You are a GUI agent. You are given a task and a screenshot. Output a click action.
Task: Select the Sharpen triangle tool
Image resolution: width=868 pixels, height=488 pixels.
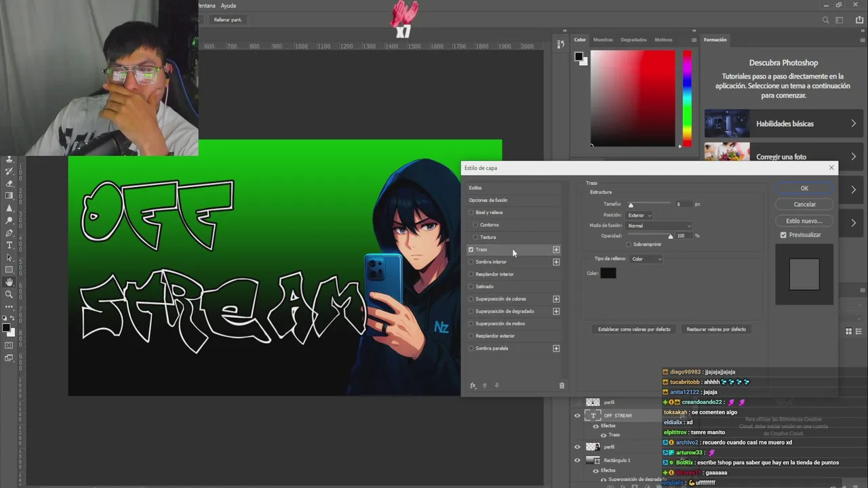point(9,207)
